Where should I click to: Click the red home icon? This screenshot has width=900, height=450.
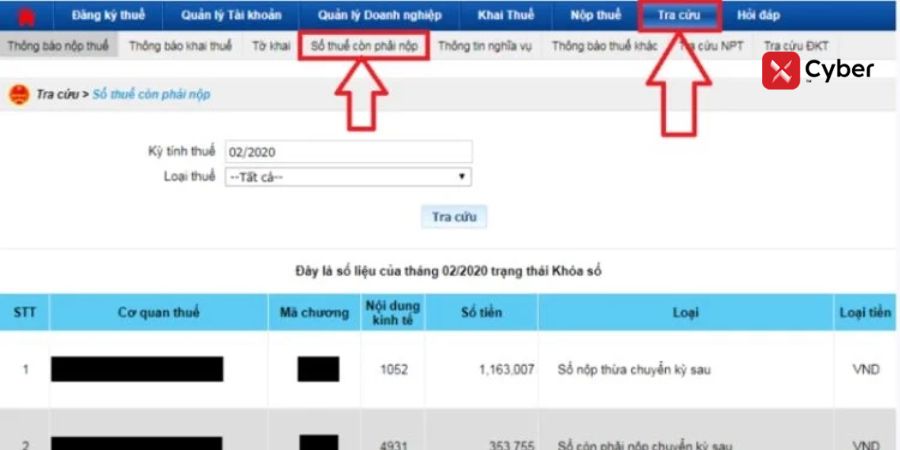26,16
